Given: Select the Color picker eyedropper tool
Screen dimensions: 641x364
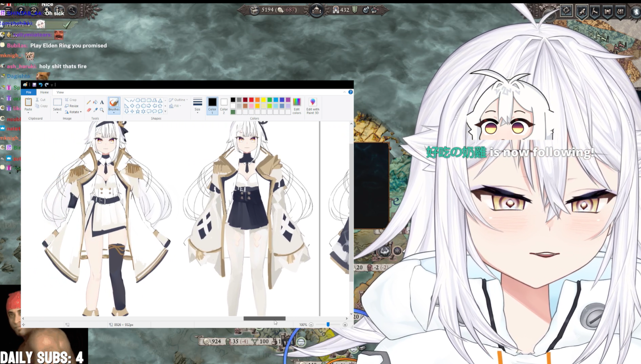Looking at the screenshot, I should [x=95, y=110].
